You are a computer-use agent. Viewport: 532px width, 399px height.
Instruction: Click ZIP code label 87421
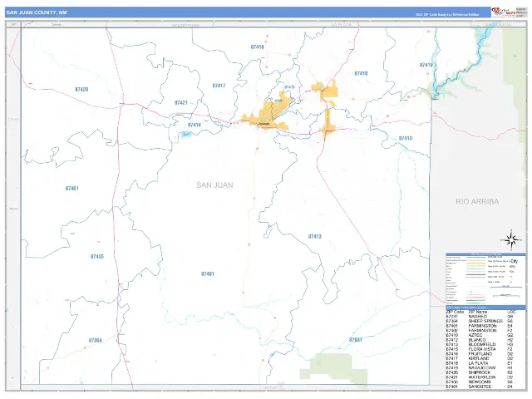pyautogui.click(x=181, y=103)
